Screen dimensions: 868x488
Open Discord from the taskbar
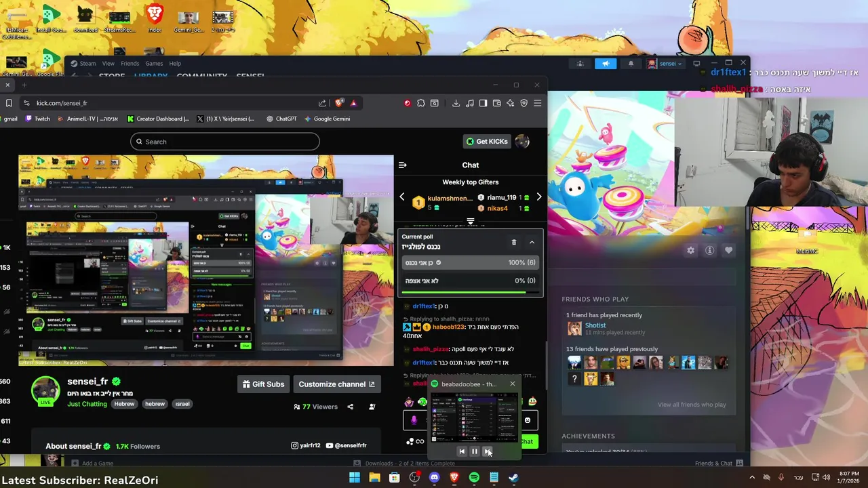(x=434, y=477)
